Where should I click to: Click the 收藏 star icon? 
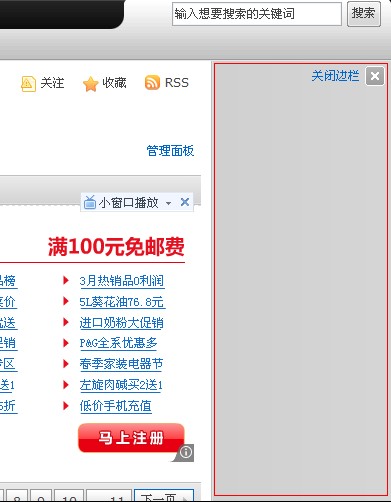pos(90,84)
